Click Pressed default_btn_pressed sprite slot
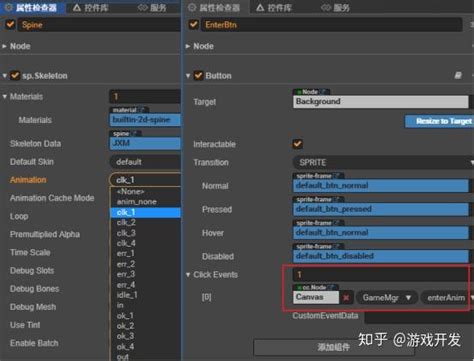This screenshot has height=361, width=474. click(x=381, y=209)
